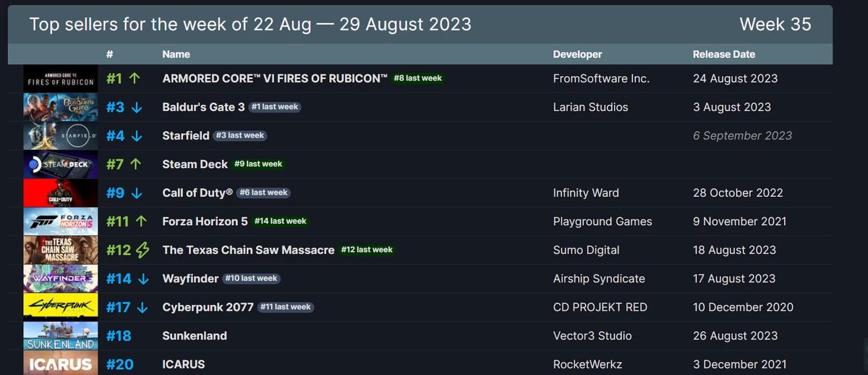Open the Sunkenland title link
This screenshot has height=375, width=868.
coord(195,336)
